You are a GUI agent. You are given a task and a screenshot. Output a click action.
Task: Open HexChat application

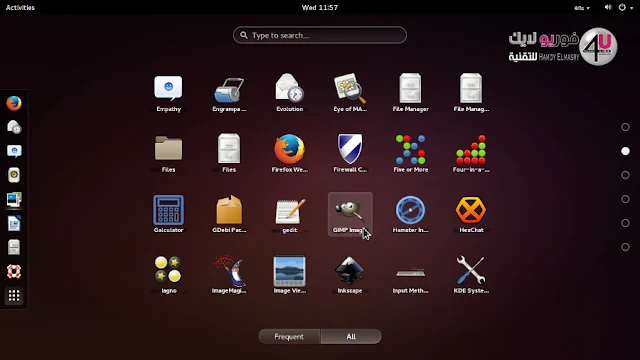(x=471, y=214)
